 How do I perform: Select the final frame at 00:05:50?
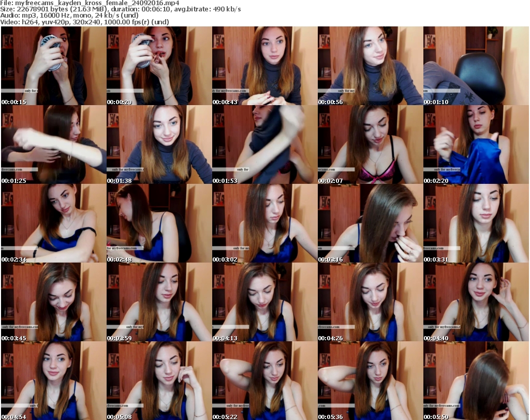click(x=476, y=381)
